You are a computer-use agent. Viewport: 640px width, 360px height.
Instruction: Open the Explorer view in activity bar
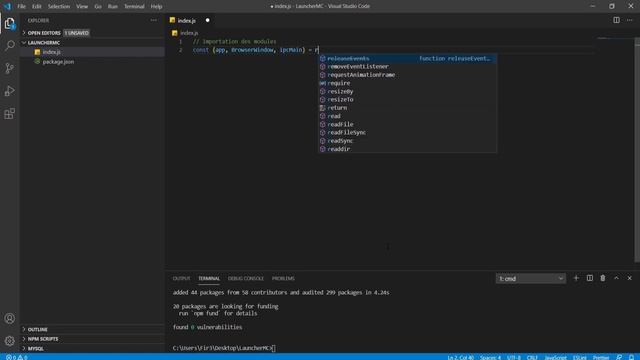9,24
